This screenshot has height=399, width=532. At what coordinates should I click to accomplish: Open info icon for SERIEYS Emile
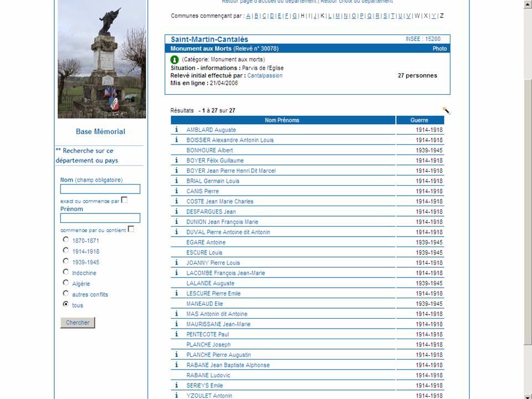[x=176, y=385]
